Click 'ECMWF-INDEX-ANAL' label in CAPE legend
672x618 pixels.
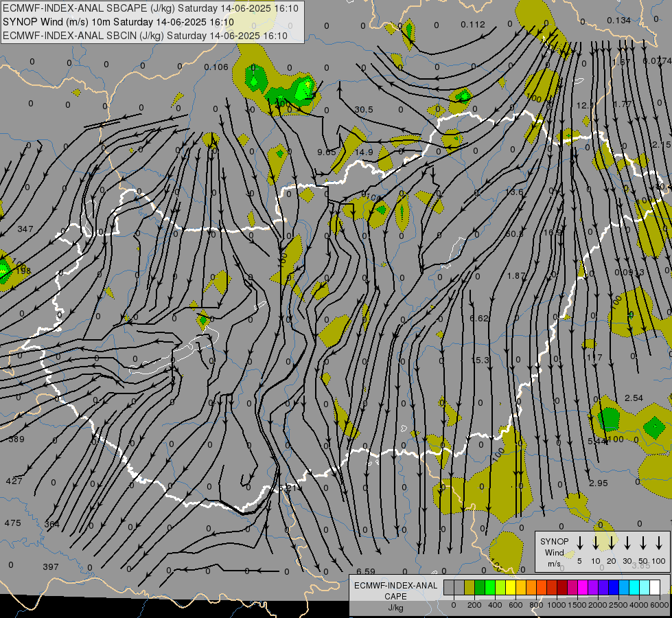(395, 586)
